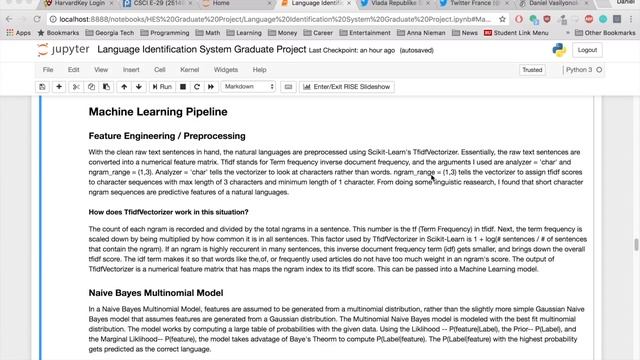
Task: Move selected cell up arrow
Action: point(124,87)
